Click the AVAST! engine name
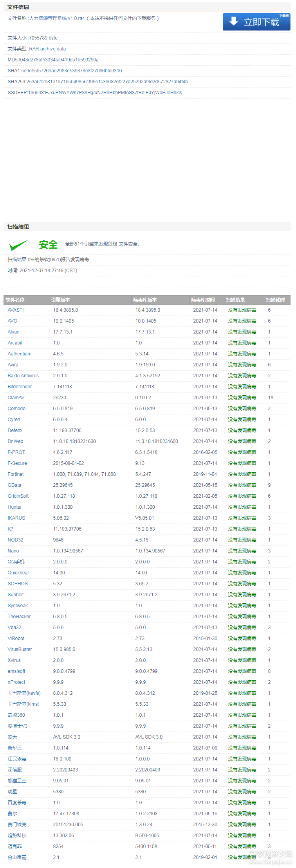This screenshot has width=296, height=868. pos(16,310)
